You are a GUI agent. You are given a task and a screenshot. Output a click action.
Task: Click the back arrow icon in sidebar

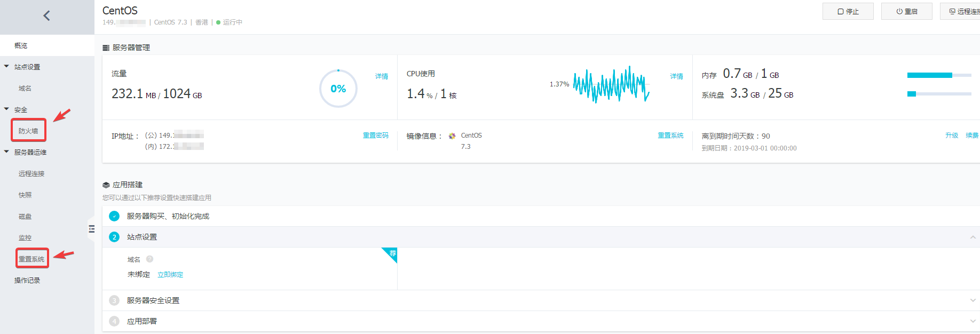(46, 16)
